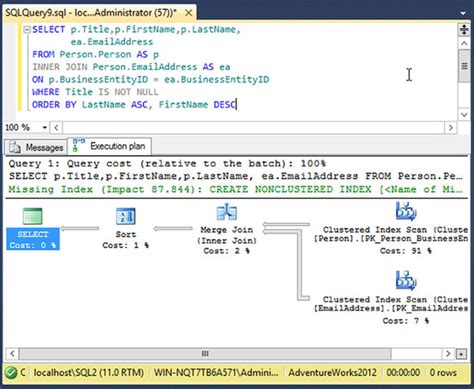Collapse the SELECT statement outline block
This screenshot has height=389, width=474.
27,30
